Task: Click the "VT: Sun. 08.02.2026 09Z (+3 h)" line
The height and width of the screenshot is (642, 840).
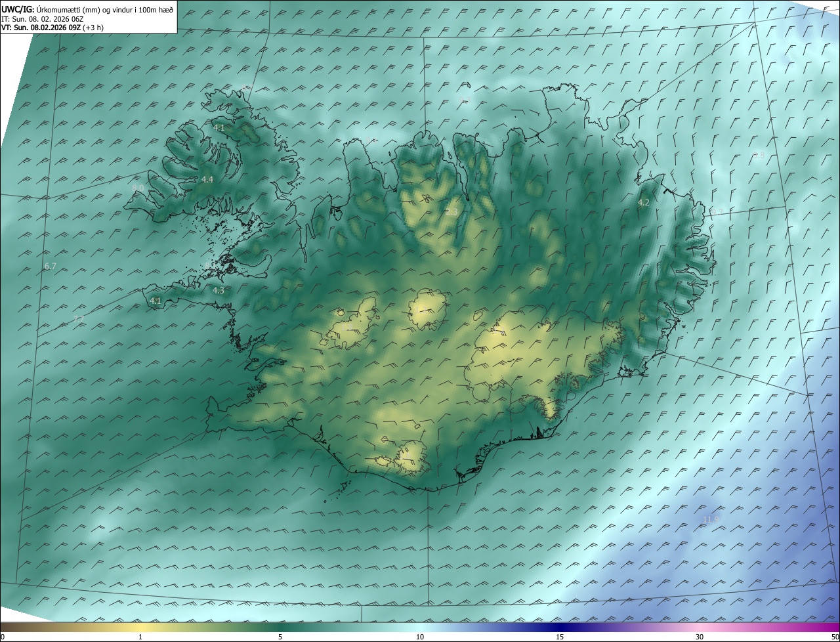Action: (x=52, y=28)
